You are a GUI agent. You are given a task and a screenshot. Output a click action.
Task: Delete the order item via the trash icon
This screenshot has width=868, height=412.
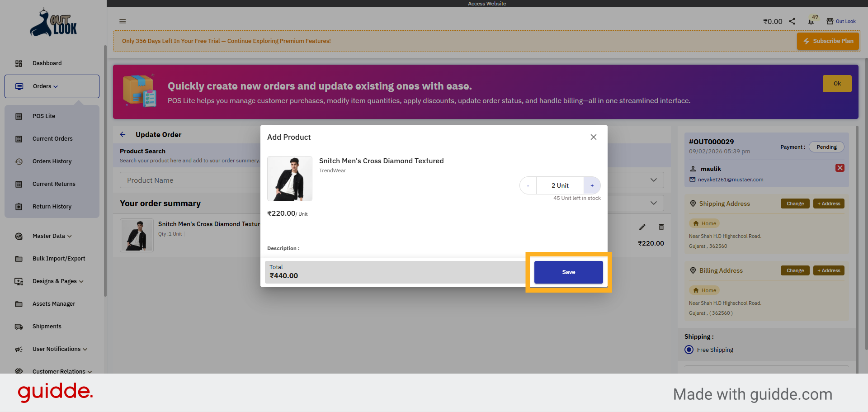(x=661, y=227)
